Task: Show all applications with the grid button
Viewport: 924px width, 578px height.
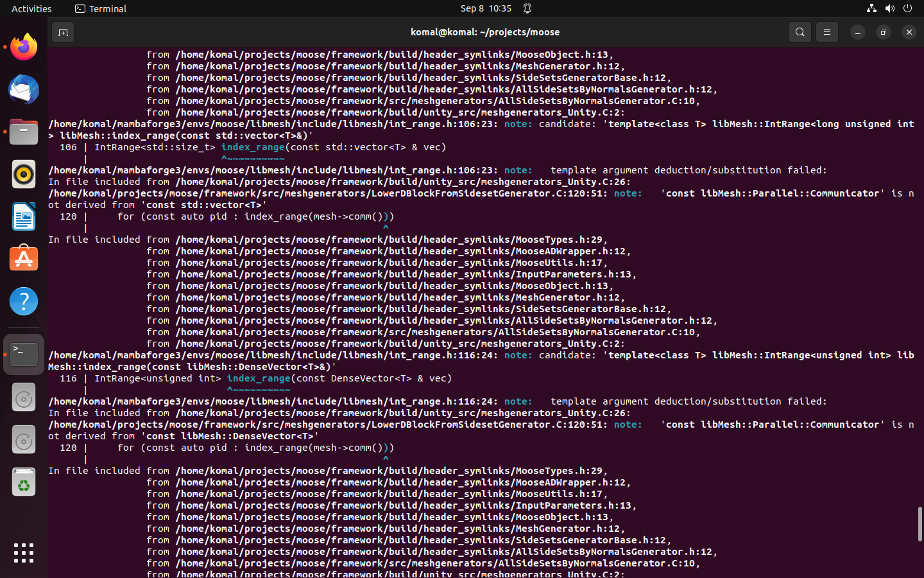Action: [23, 552]
